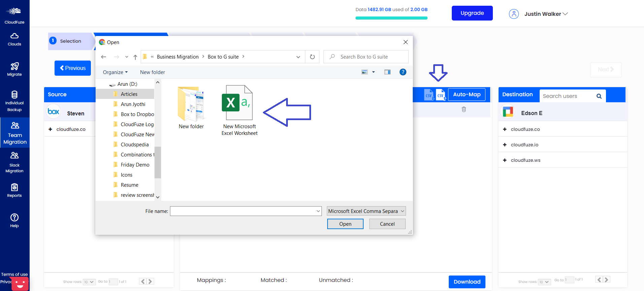
Task: Click Business Migration in path
Action: point(178,57)
